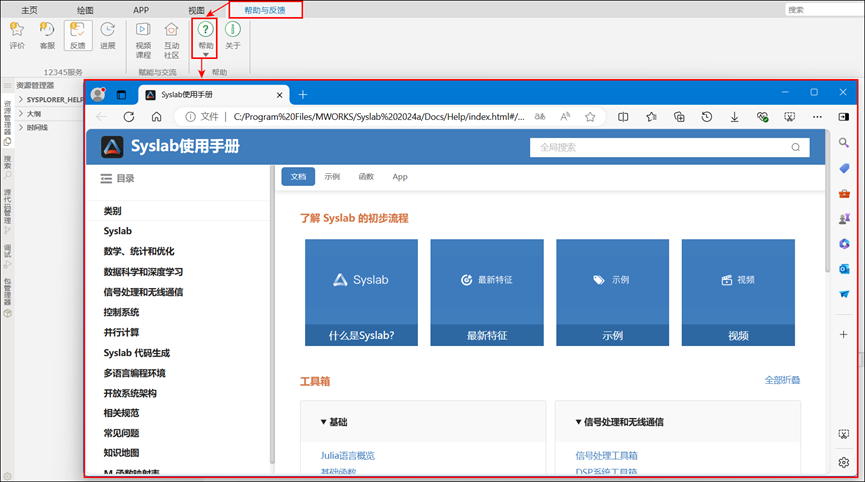Refresh the browser page
865x482 pixels.
129,117
